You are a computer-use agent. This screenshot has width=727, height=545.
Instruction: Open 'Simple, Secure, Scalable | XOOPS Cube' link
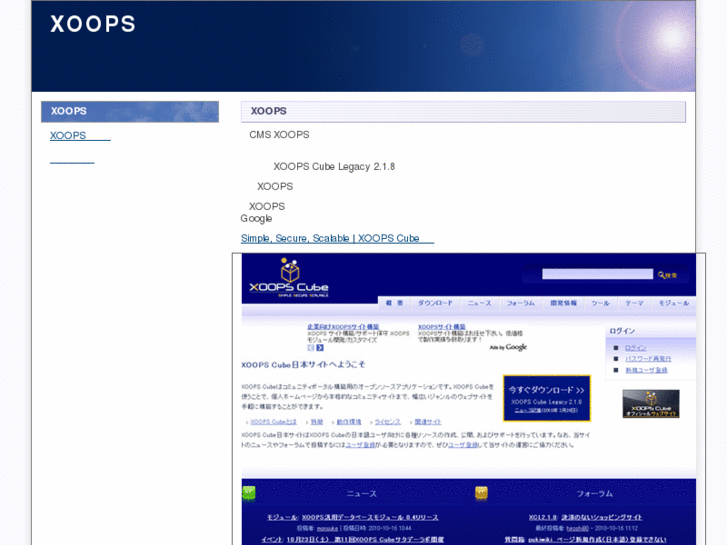tap(338, 238)
